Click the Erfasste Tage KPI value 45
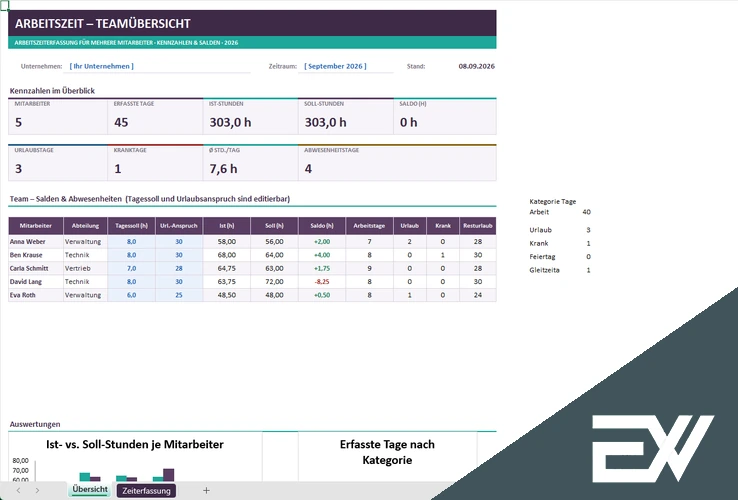 click(121, 122)
